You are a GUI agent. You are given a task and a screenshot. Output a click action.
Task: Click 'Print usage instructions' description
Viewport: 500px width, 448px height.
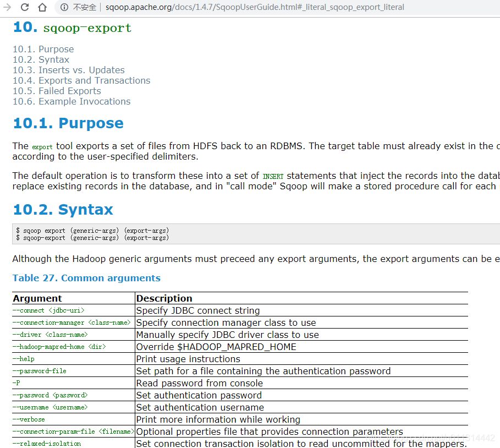tap(188, 359)
